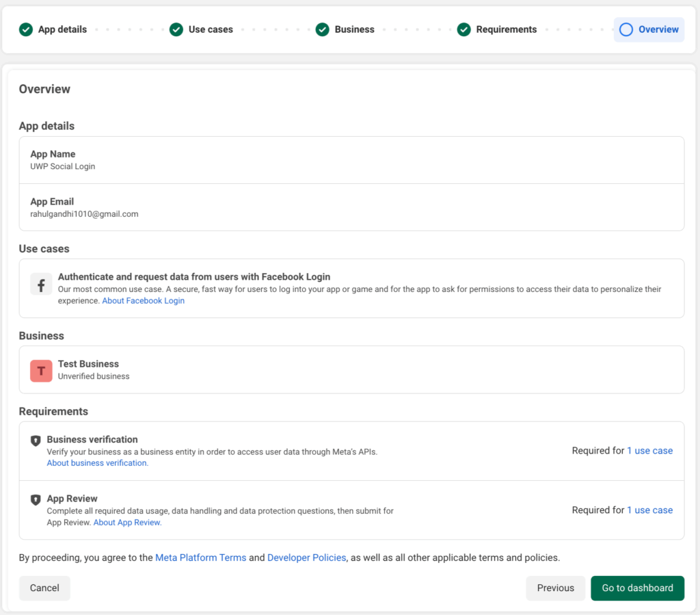Switch to the Requirements step
The height and width of the screenshot is (615, 700).
coord(506,29)
